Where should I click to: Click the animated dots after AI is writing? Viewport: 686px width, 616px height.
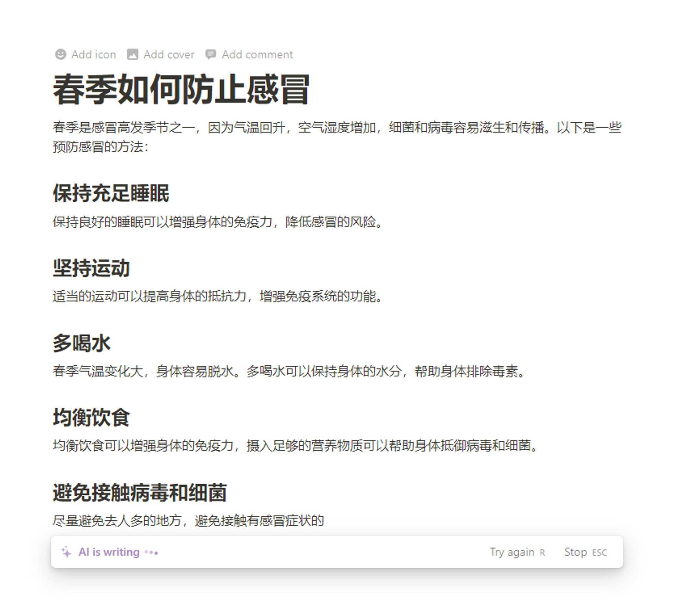[x=151, y=553]
